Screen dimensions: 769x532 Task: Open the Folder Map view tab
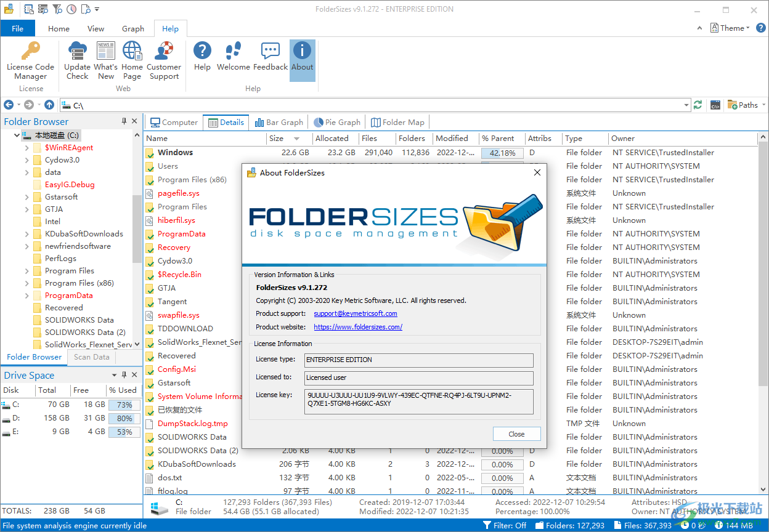pos(397,122)
